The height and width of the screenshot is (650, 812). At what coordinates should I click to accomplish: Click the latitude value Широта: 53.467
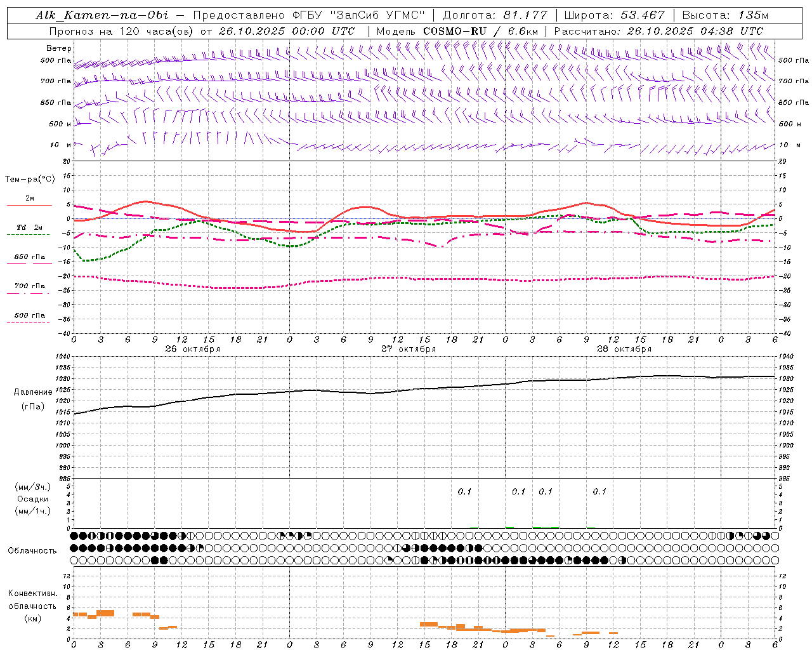[x=614, y=15]
